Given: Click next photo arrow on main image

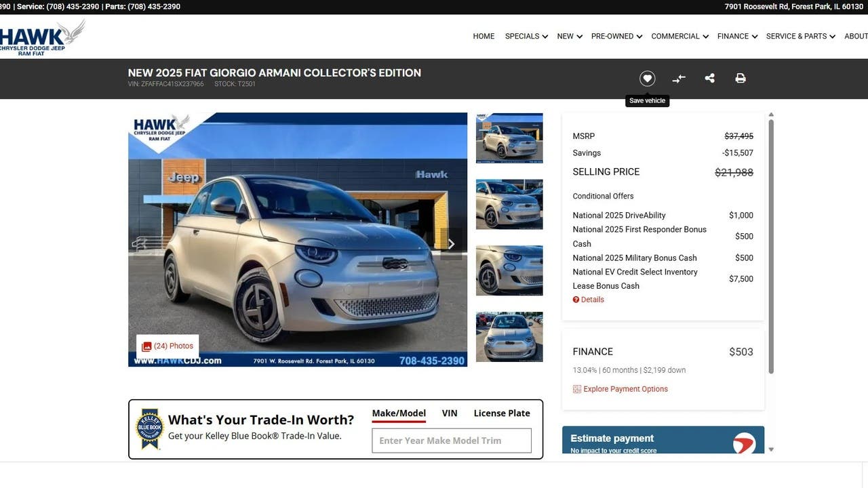Looking at the screenshot, I should (451, 244).
